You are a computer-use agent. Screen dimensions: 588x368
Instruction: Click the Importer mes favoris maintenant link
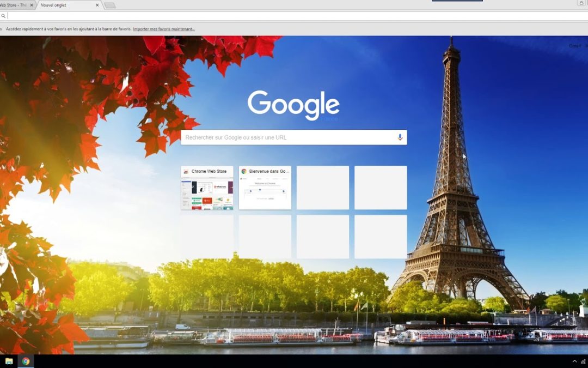(x=163, y=29)
